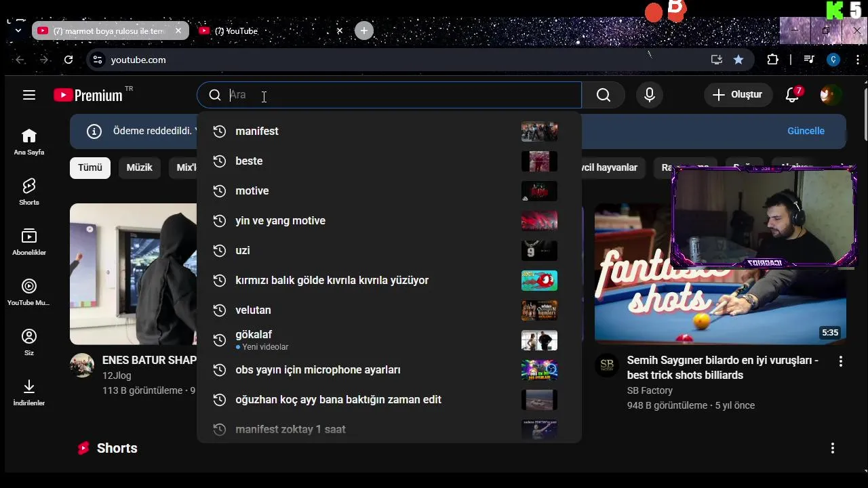Open the tab search dropdown arrow
868x488 pixels.
pos(18,30)
